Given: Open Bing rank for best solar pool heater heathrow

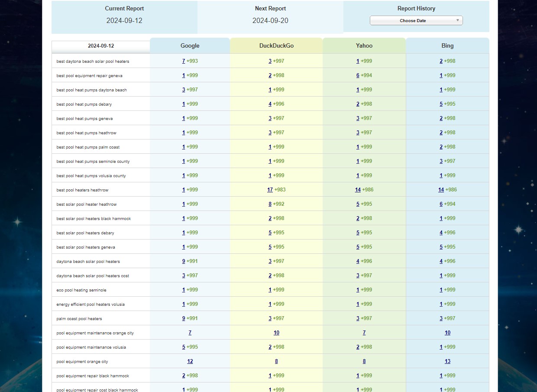Looking at the screenshot, I should 441,204.
